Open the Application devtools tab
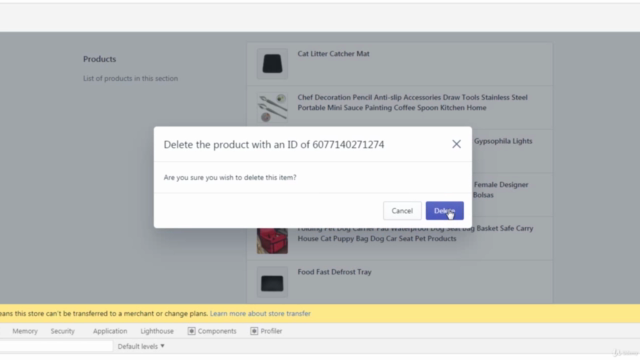Image resolution: width=640 pixels, height=360 pixels. tap(110, 331)
